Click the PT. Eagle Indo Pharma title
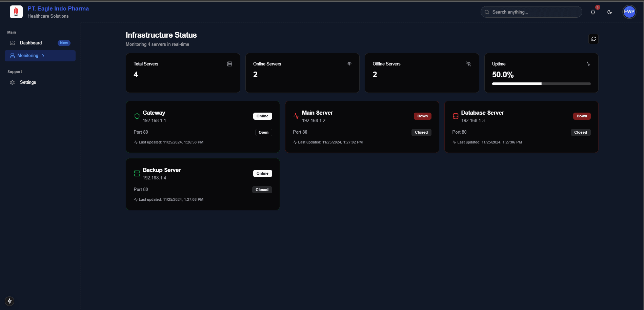This screenshot has width=644, height=310. click(58, 8)
